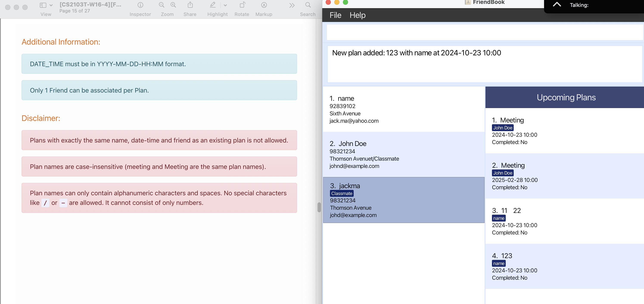Click the Search magnifier icon

tap(308, 5)
